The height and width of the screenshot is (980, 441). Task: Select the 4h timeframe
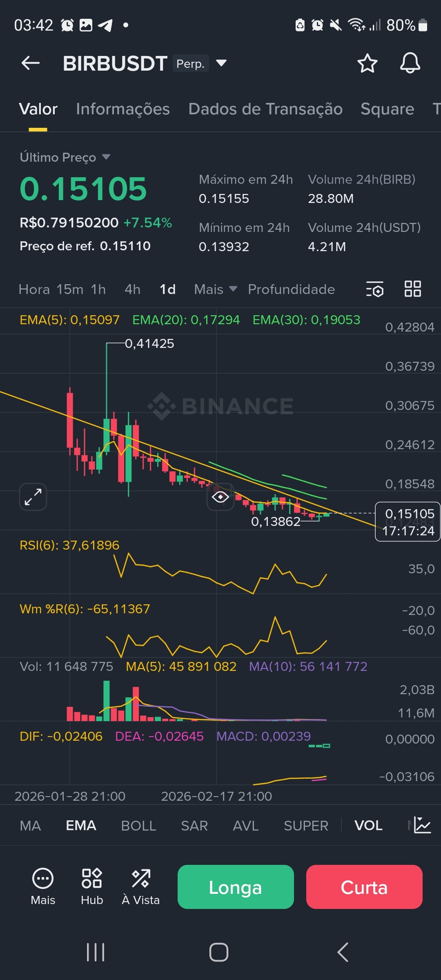[x=133, y=289]
